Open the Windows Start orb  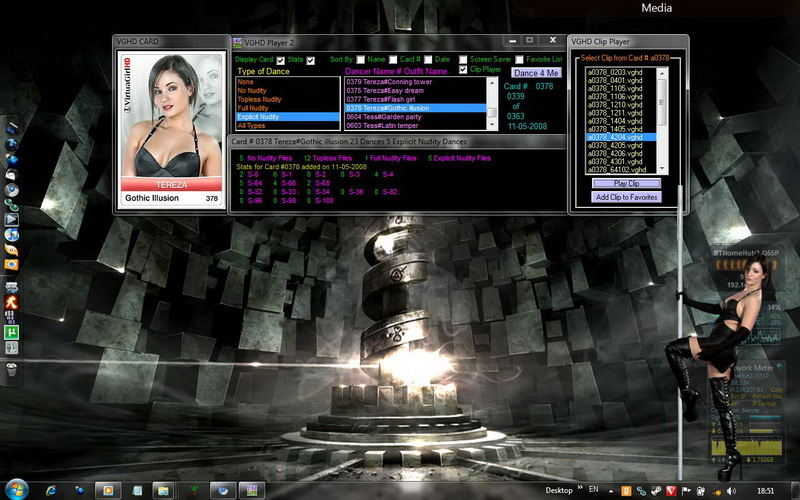click(x=16, y=490)
